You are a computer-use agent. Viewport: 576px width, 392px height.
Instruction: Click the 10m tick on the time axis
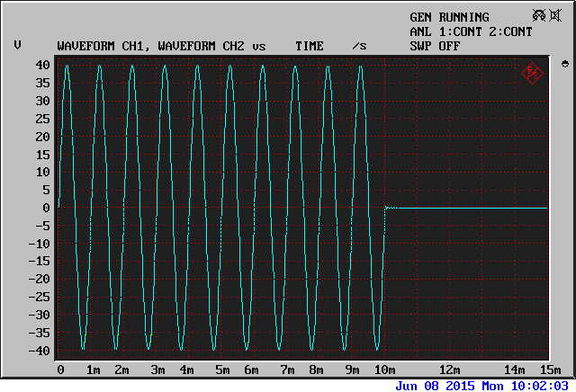click(x=385, y=370)
